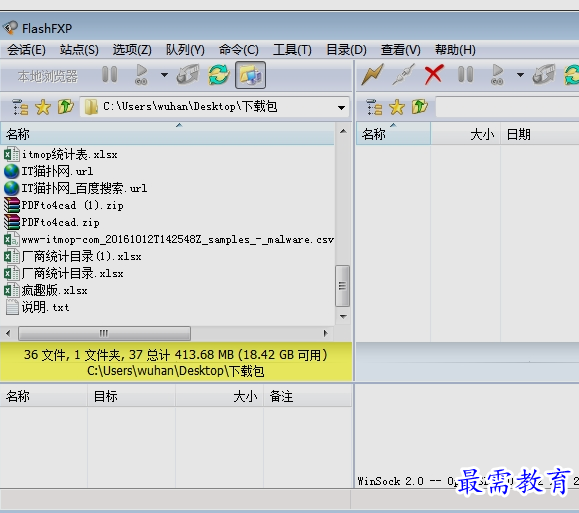This screenshot has height=513, width=579.
Task: Click the 本地浏览器 label
Action: tap(48, 76)
